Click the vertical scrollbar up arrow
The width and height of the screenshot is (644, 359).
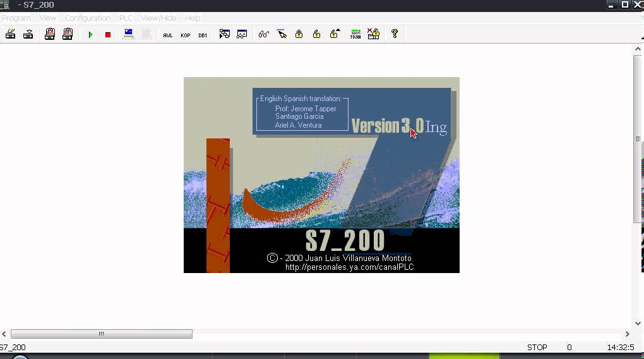pos(638,49)
